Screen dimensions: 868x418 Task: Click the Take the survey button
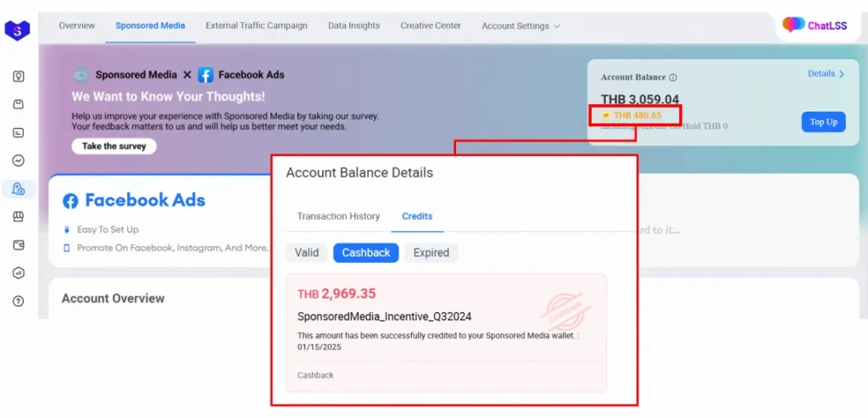[x=114, y=146]
